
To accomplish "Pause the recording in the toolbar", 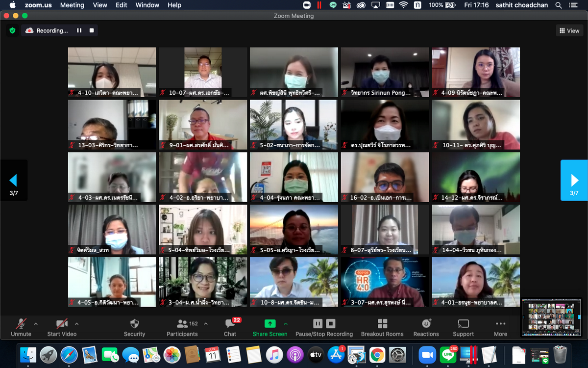I will pyautogui.click(x=318, y=323).
